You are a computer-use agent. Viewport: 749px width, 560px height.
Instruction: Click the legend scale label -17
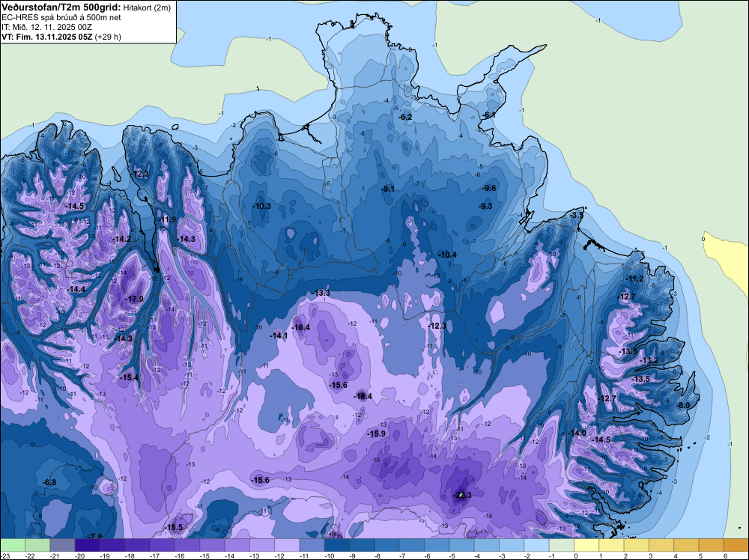coord(155,556)
